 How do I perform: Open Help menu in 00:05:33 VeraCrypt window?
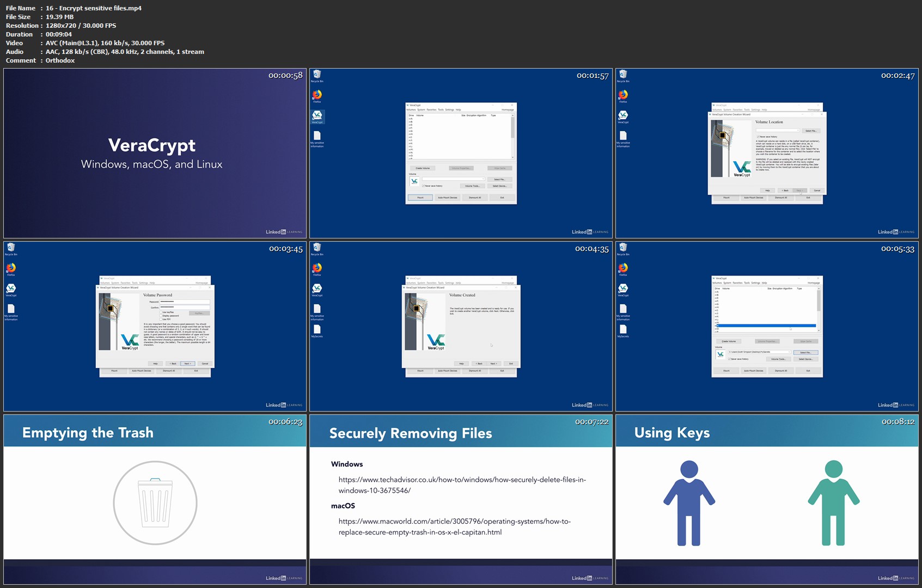[x=764, y=283]
